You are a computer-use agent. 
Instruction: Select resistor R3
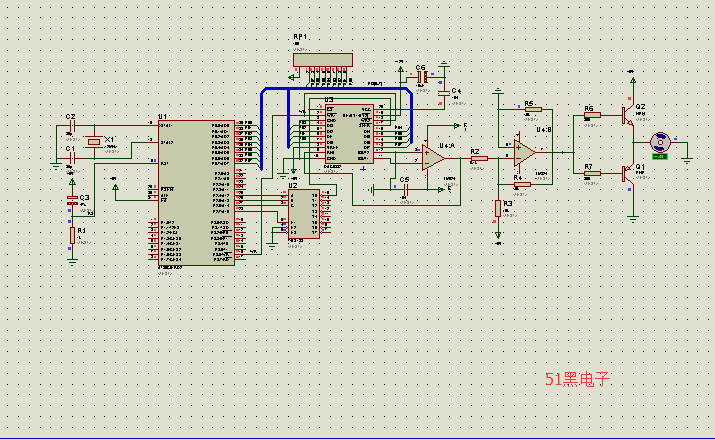(498, 208)
